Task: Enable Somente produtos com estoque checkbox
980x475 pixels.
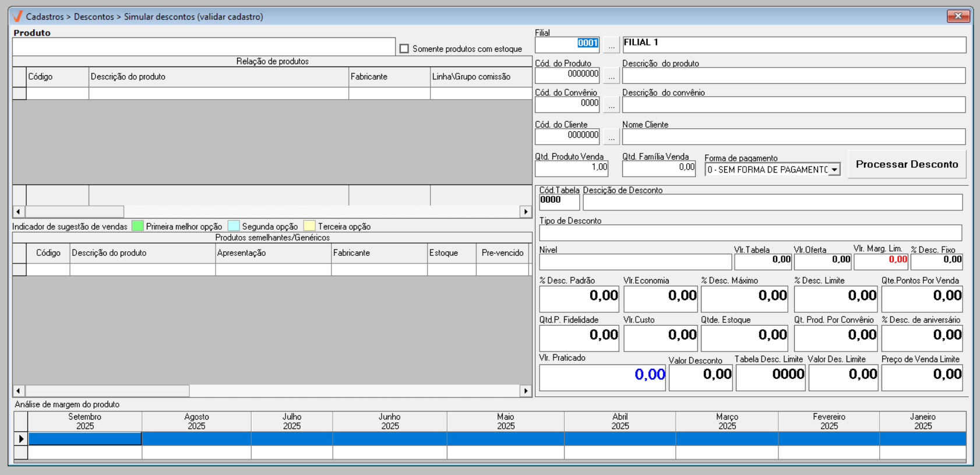Action: tap(404, 49)
